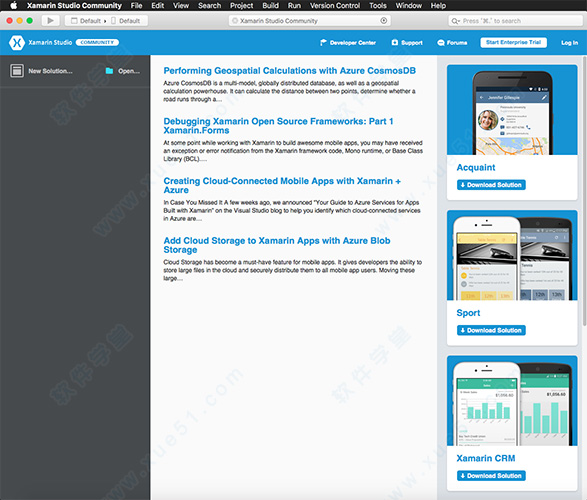587x500 pixels.
Task: Open the Apple menu
Action: (13, 5)
